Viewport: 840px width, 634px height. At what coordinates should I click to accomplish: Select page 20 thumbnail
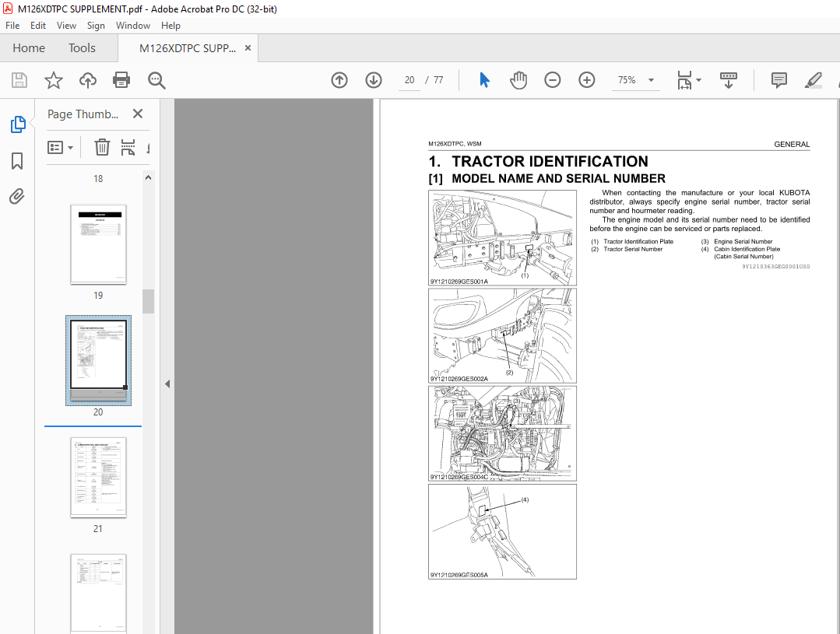coord(99,360)
